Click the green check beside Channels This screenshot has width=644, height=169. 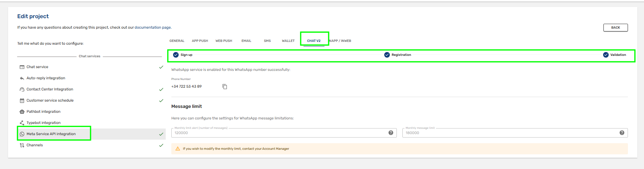point(161,145)
